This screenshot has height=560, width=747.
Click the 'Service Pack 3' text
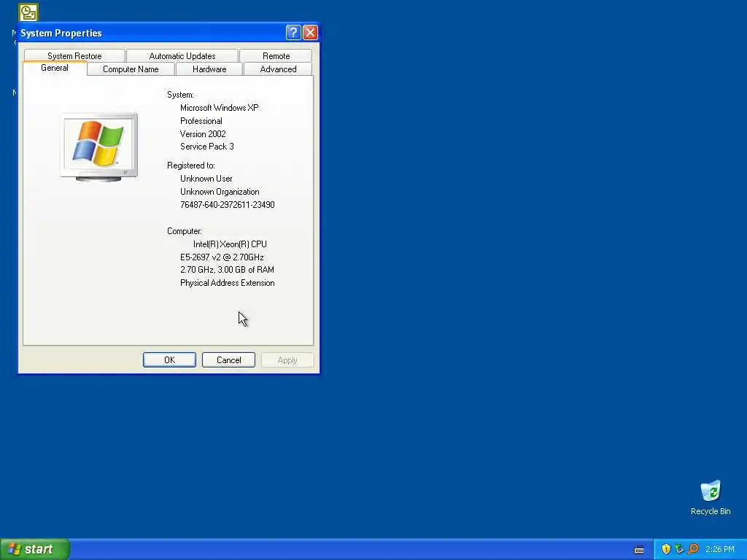point(206,147)
